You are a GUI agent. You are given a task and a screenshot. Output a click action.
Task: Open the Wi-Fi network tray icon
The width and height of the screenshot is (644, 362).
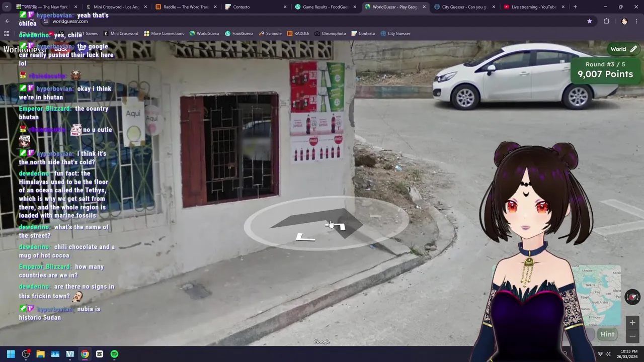(x=600, y=354)
